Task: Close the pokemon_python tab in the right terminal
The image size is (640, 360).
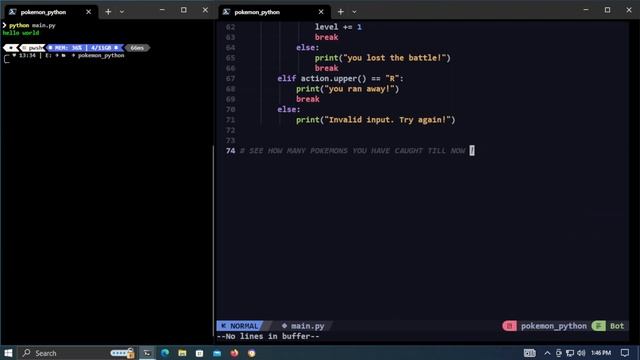Action: pyautogui.click(x=321, y=12)
